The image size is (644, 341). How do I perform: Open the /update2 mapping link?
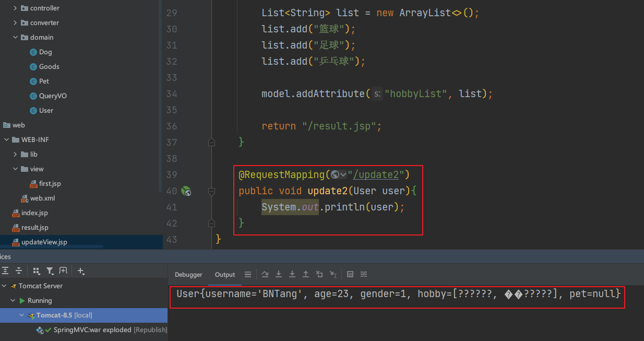pos(376,174)
